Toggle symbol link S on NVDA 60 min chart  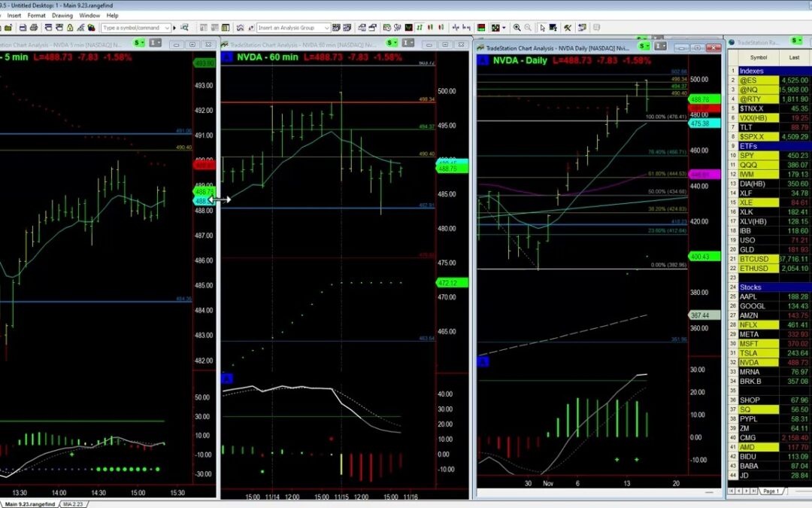tap(392, 42)
